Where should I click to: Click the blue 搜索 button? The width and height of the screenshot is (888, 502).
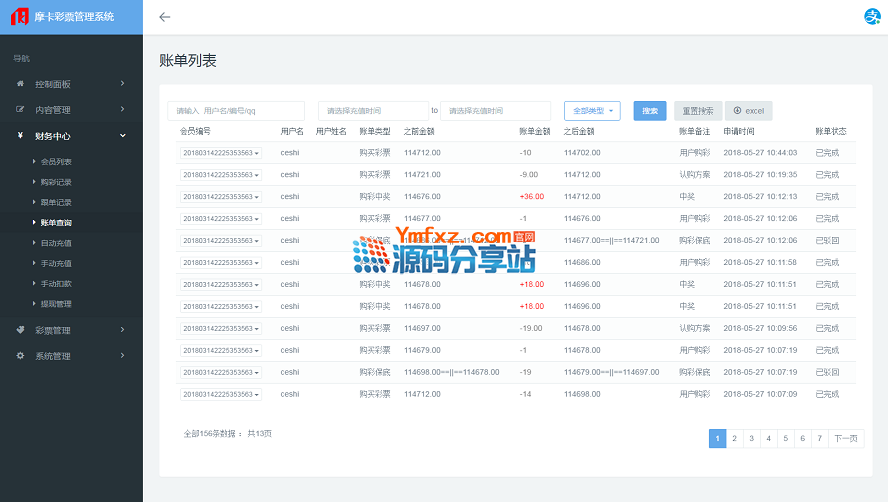point(650,111)
